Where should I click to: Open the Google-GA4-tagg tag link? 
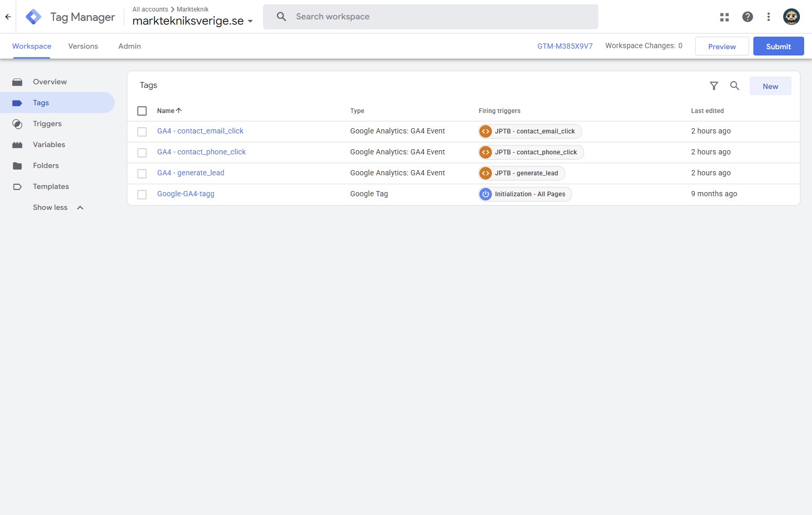pyautogui.click(x=185, y=194)
